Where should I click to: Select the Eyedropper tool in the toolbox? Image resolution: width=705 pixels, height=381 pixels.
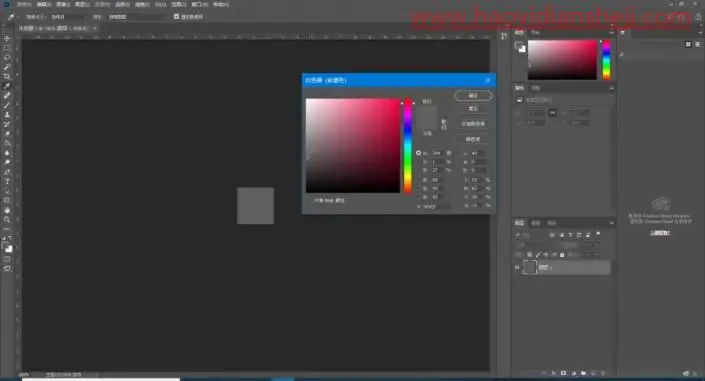coord(7,86)
